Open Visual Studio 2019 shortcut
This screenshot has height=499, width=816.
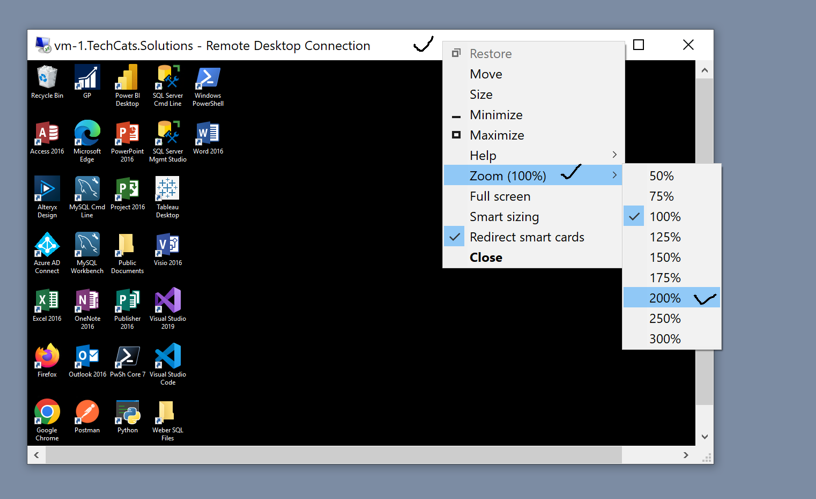click(168, 309)
